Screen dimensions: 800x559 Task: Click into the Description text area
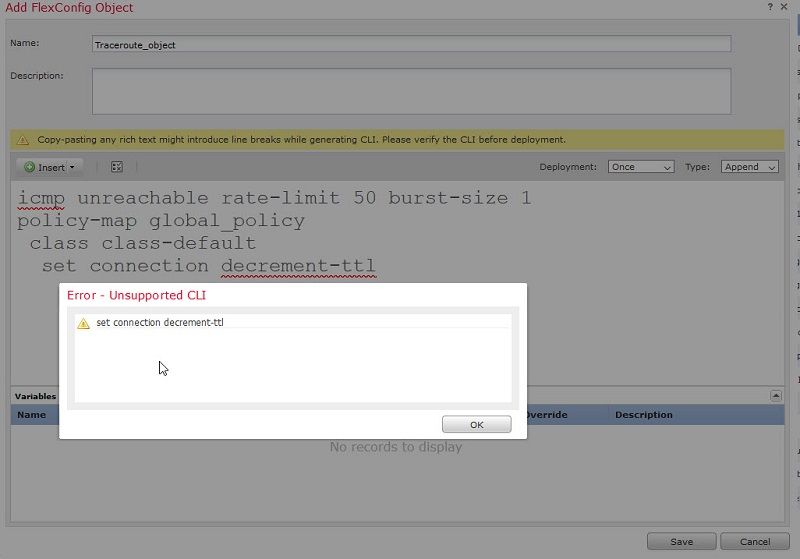[x=411, y=91]
